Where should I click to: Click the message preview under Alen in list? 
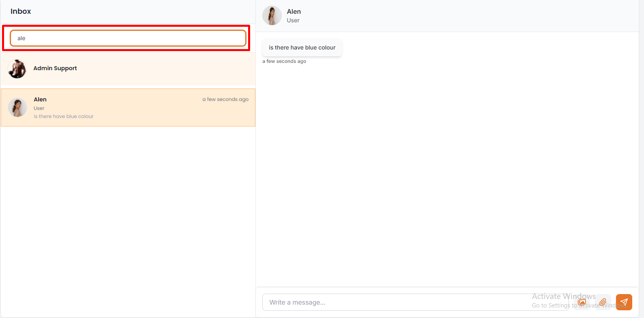point(63,116)
